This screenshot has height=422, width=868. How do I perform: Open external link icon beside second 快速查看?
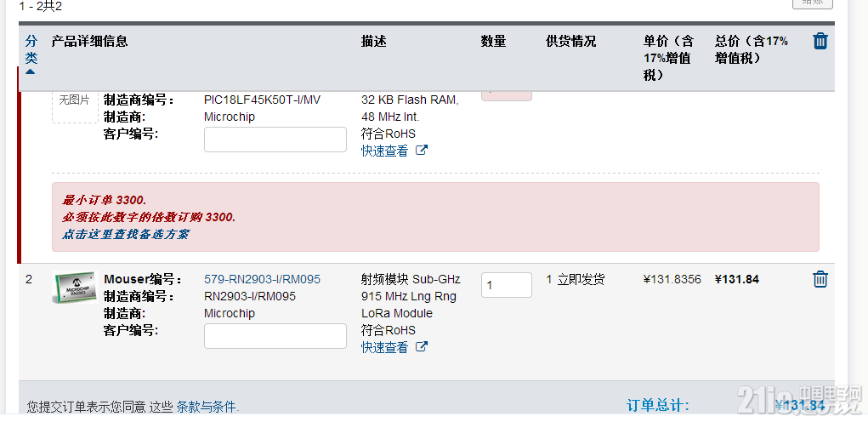(422, 346)
